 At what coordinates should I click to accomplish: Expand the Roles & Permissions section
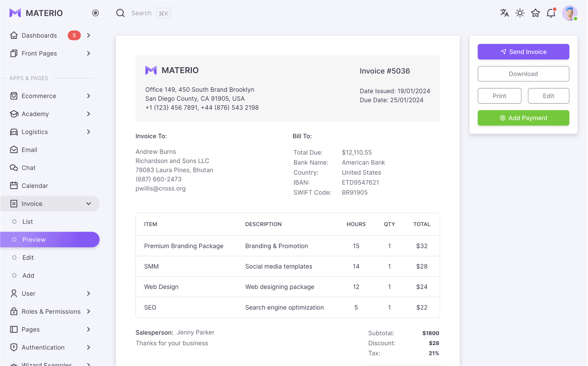[x=51, y=311]
